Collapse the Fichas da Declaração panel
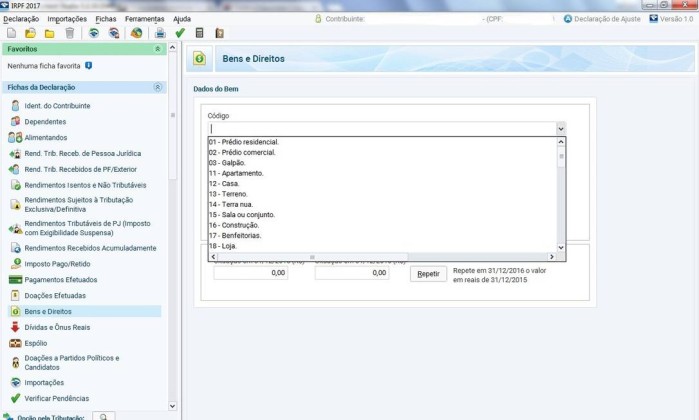This screenshot has height=420, width=699. (158, 88)
